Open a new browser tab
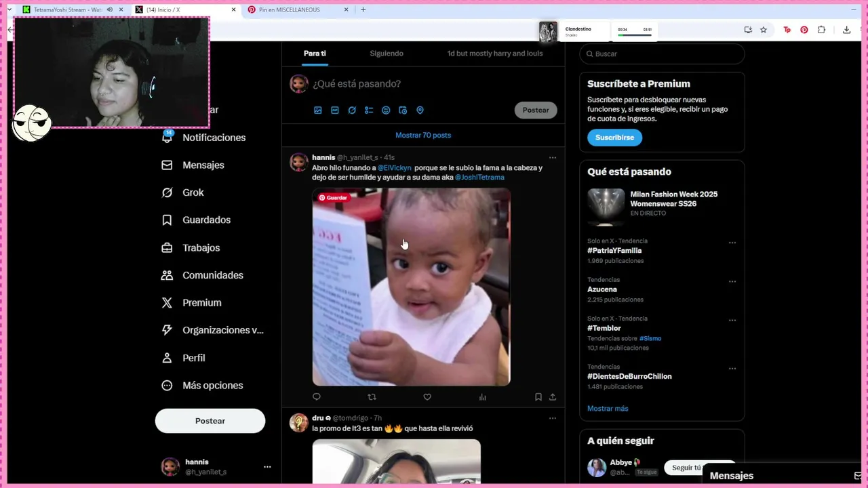 (x=363, y=9)
